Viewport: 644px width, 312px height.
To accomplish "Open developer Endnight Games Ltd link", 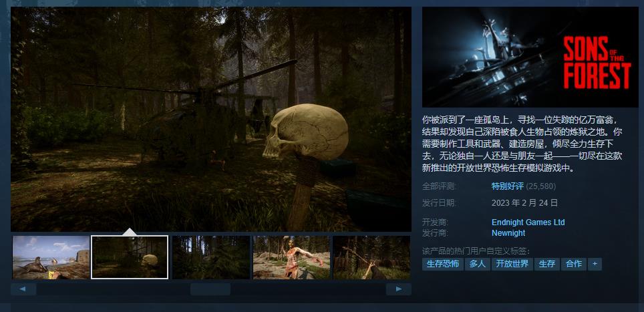I will 528,222.
